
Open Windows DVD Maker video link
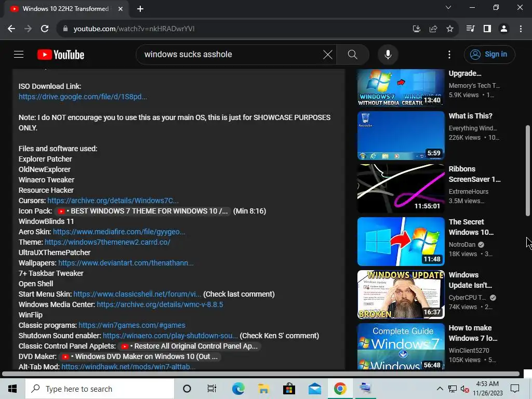pyautogui.click(x=140, y=356)
